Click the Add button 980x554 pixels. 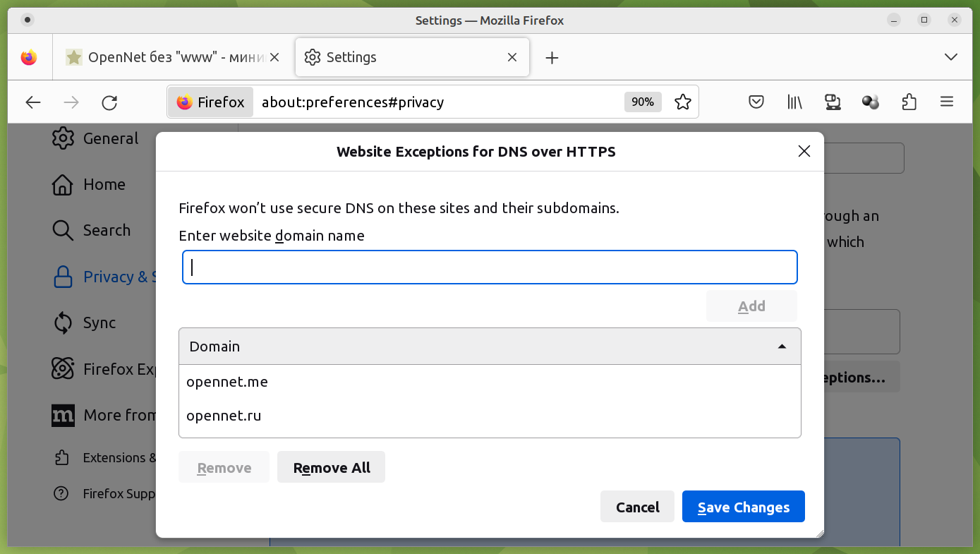click(751, 306)
